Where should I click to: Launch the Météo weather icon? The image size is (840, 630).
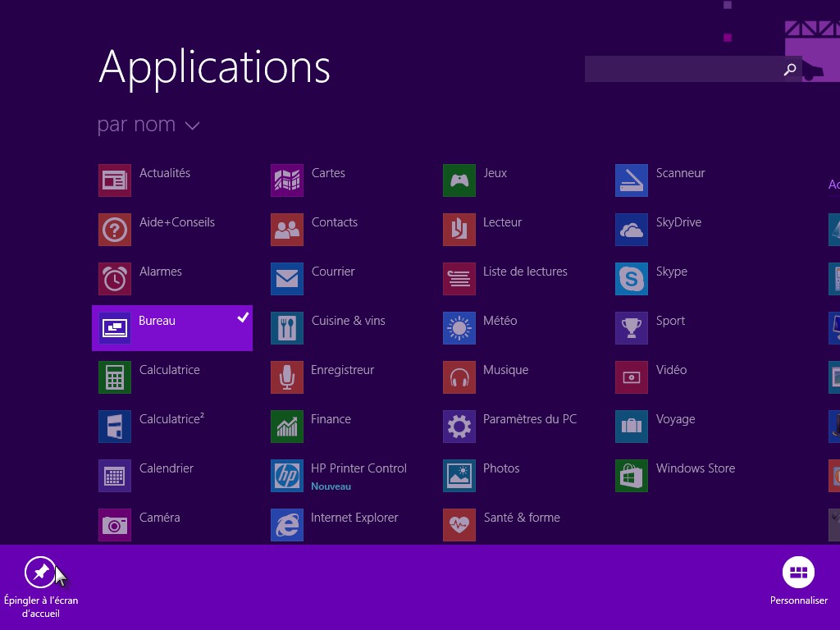[459, 328]
